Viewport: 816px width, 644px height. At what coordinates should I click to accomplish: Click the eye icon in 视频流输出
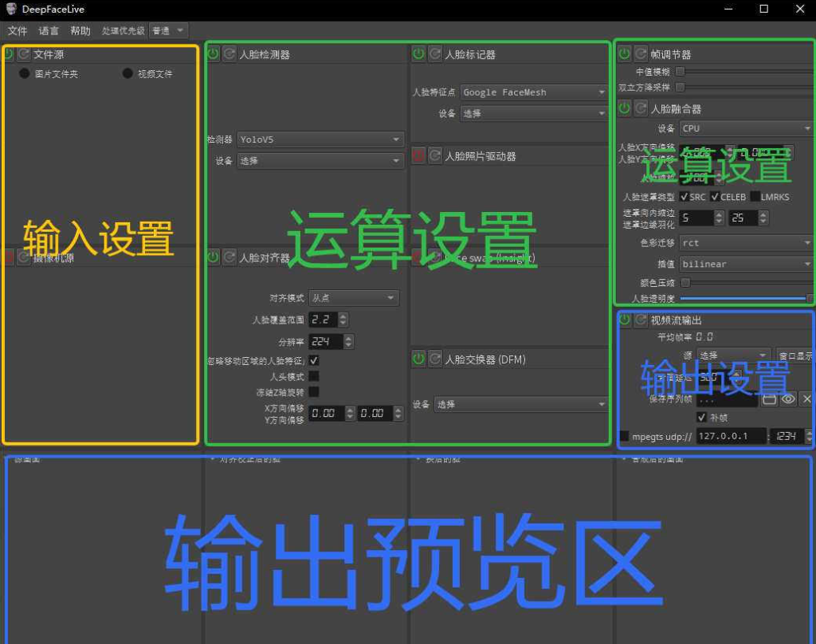point(788,399)
